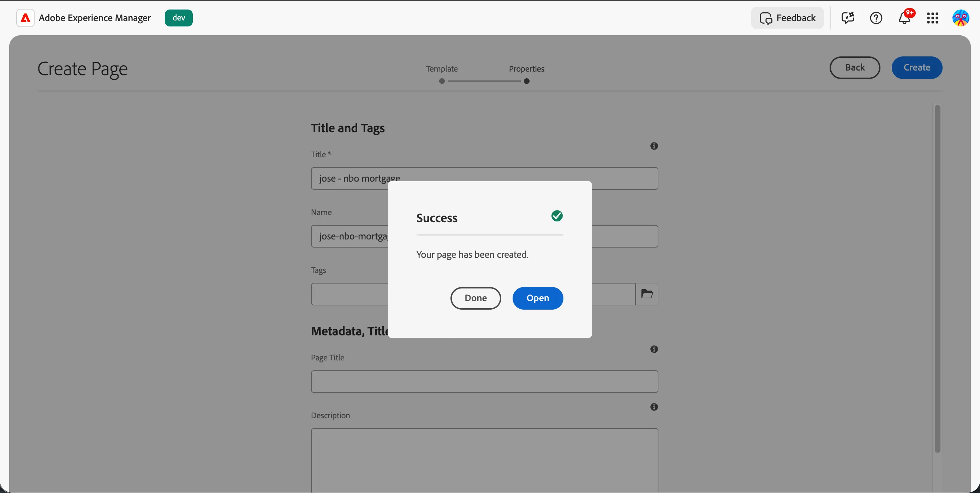Click the green success checkmark icon
The image size is (980, 493).
pos(557,216)
